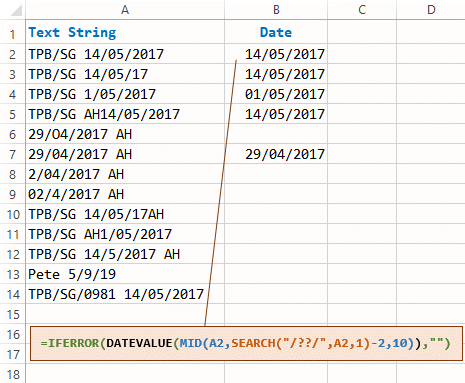Screen dimensions: 465x383
Task: Select cell 'TPB/SG/0981 14/05/2017'
Action: click(125, 294)
